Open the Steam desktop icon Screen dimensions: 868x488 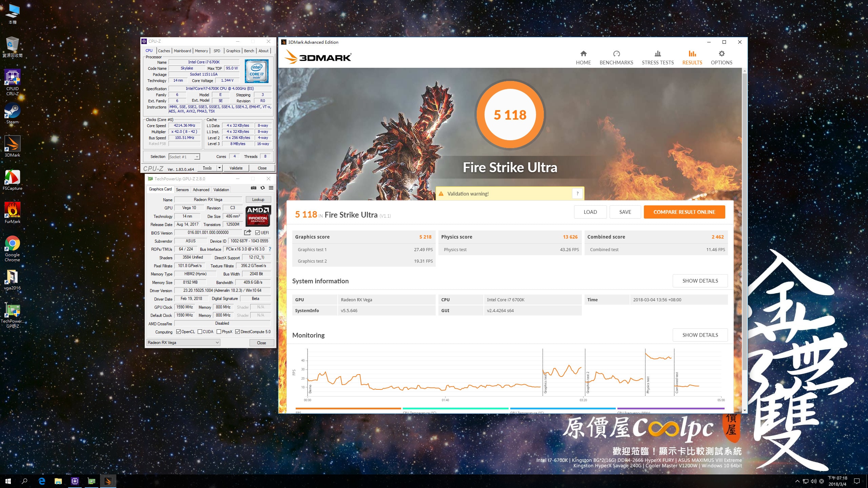[13, 114]
